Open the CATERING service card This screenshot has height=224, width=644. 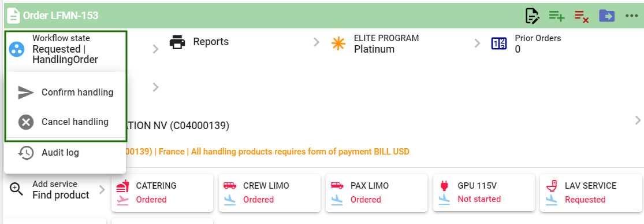point(162,193)
